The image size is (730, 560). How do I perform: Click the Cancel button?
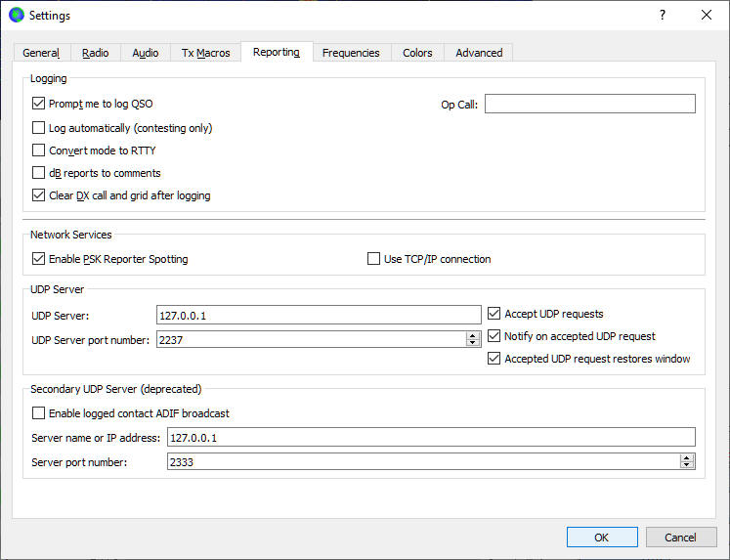pyautogui.click(x=680, y=537)
